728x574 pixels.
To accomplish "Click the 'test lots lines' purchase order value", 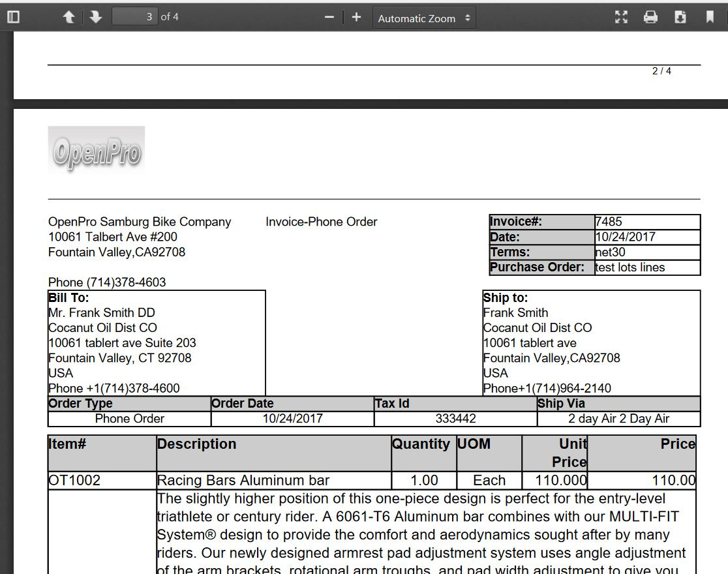I will 630,267.
